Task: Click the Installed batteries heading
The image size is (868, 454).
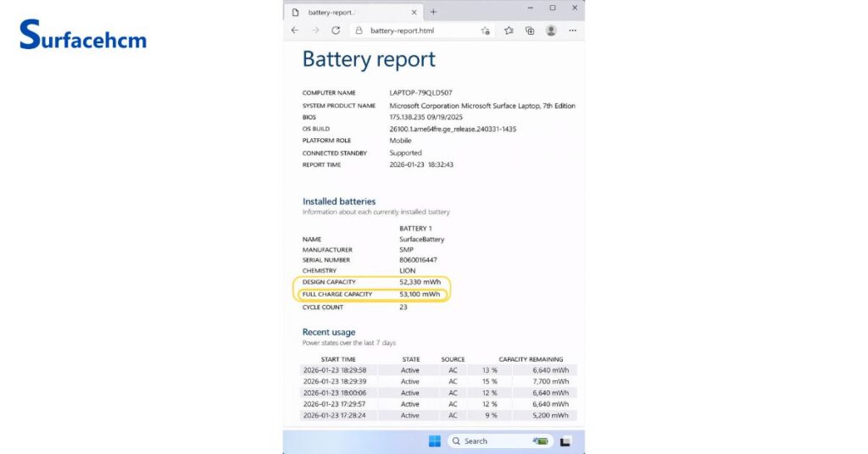Action: [339, 202]
